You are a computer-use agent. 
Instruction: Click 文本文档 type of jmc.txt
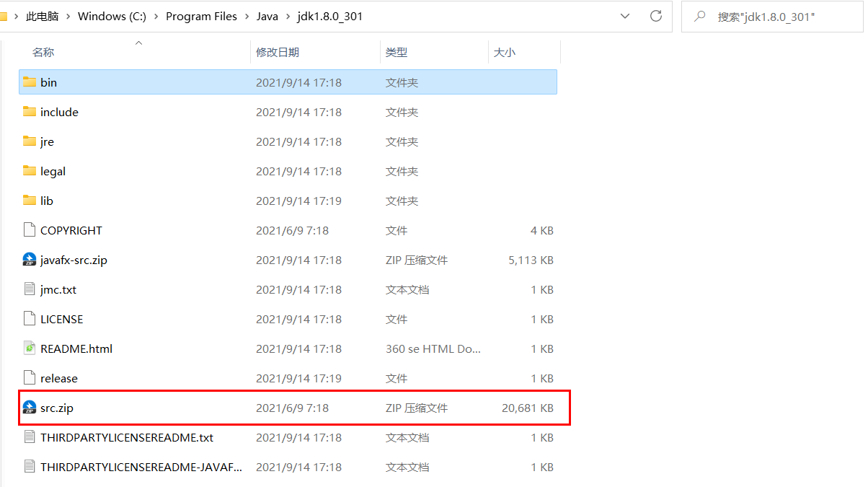click(407, 289)
